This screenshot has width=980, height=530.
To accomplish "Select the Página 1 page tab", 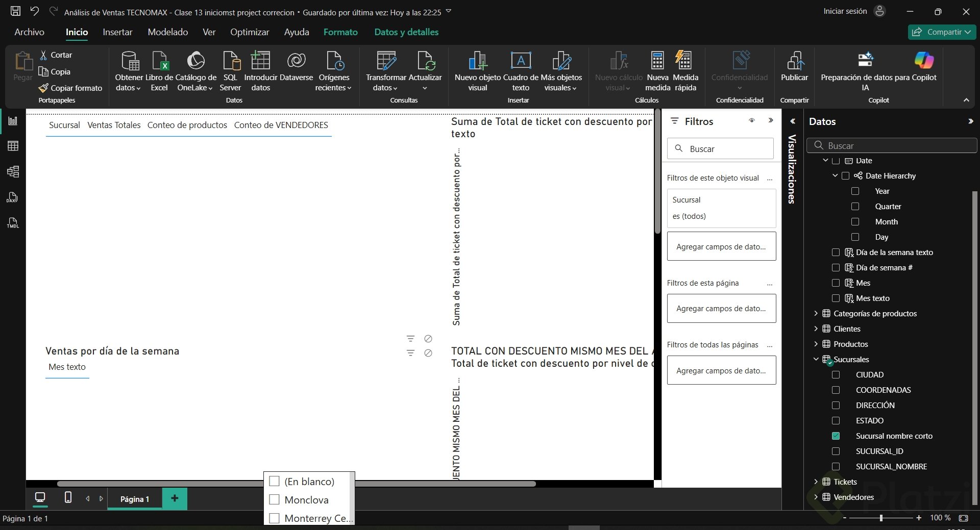I will [135, 499].
